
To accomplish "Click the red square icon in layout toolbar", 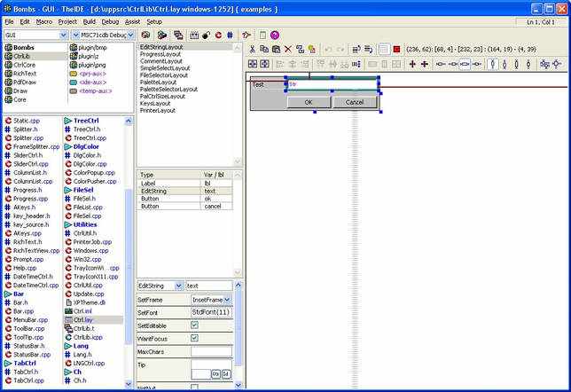I will click(x=397, y=49).
